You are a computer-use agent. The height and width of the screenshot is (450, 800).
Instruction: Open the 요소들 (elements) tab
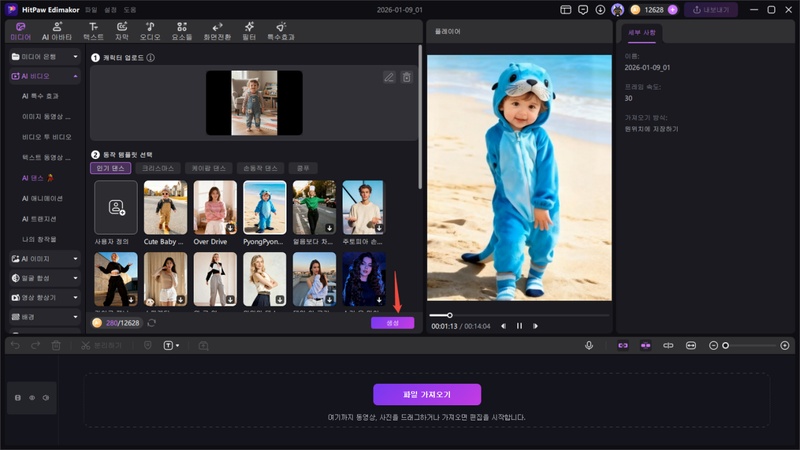coord(182,31)
